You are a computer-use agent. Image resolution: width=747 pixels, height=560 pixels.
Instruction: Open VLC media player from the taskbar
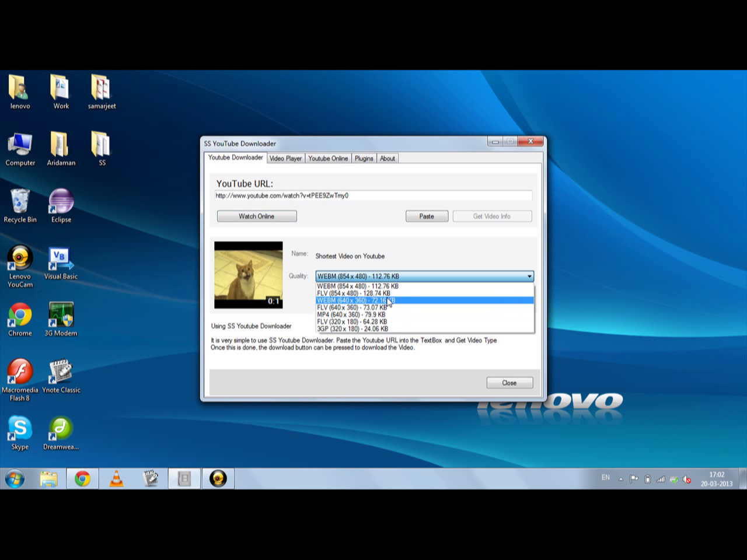click(116, 479)
